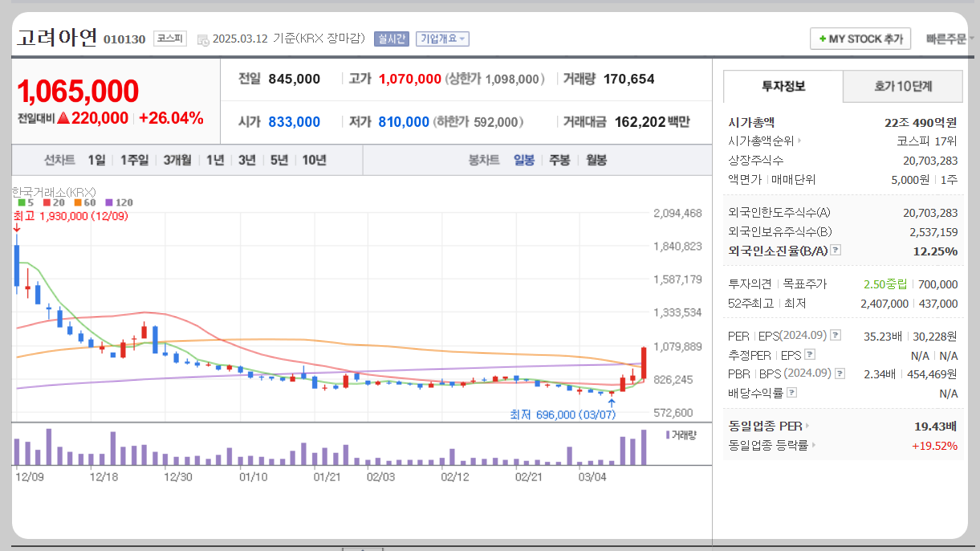Select 3개월 line chart period

(x=177, y=160)
